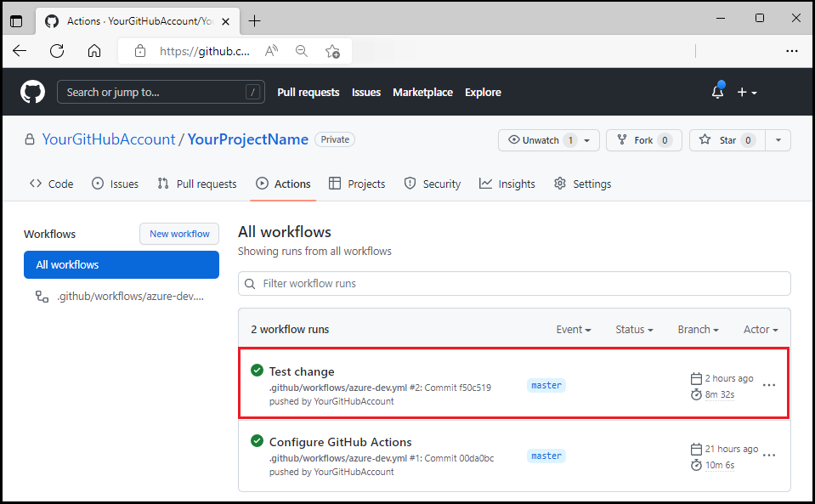Open the kebab menu on Configure GitHub Actions run

769,456
